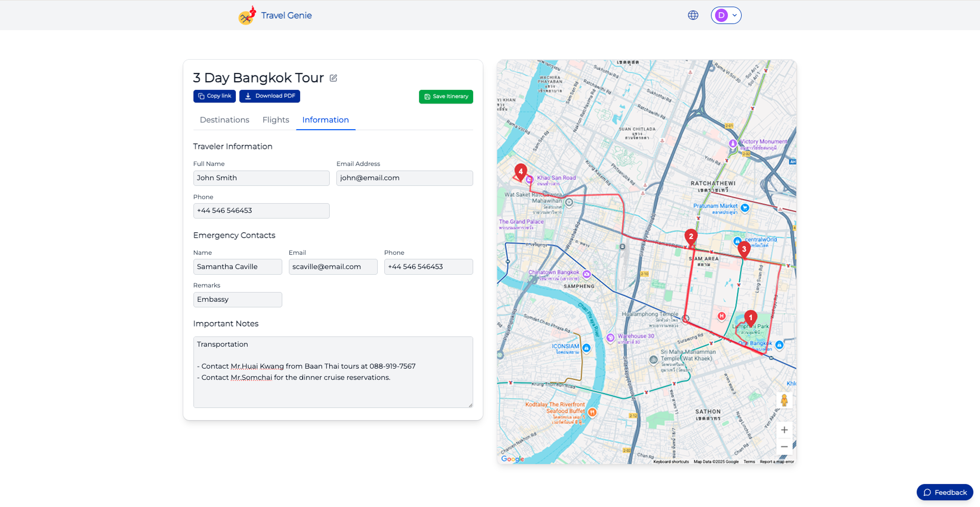Click the Travel Genie logo icon
Screen dimensions: 980x507
click(247, 15)
